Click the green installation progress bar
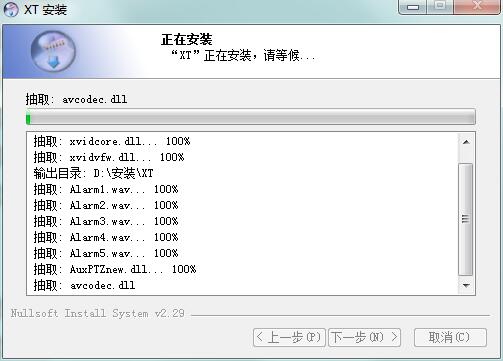Image resolution: width=503 pixels, height=361 pixels. pyautogui.click(x=251, y=117)
